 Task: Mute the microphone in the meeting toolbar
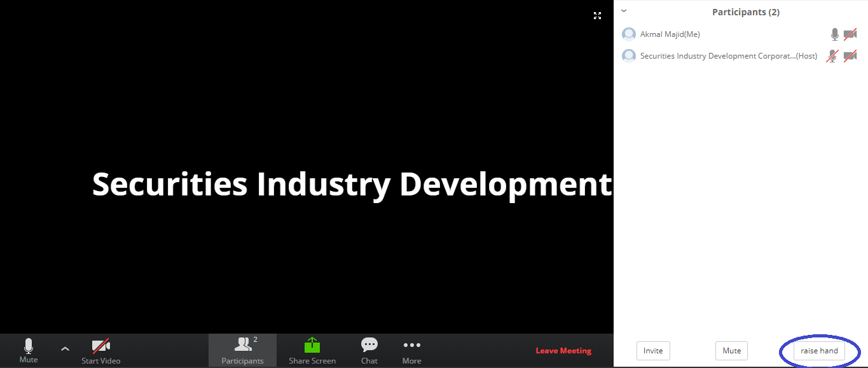[28, 351]
